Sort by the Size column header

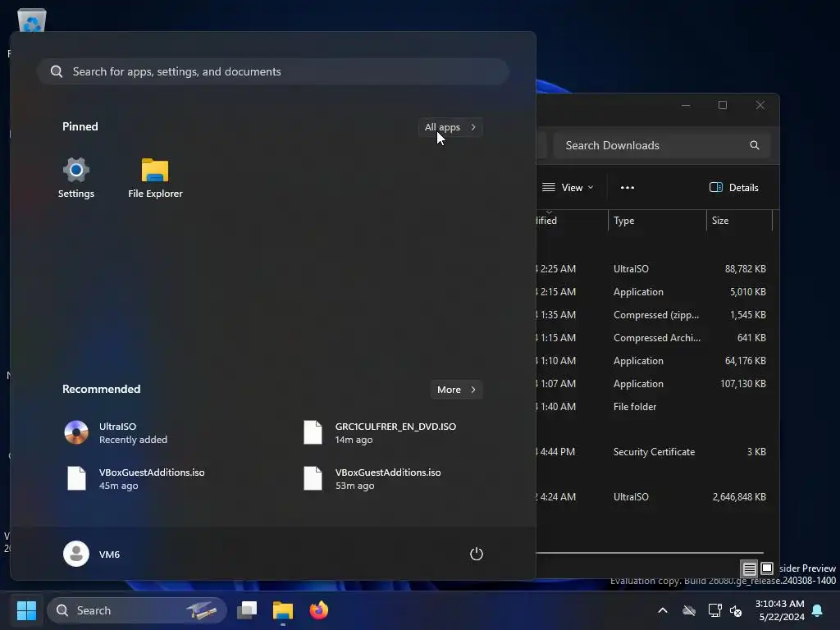click(739, 220)
